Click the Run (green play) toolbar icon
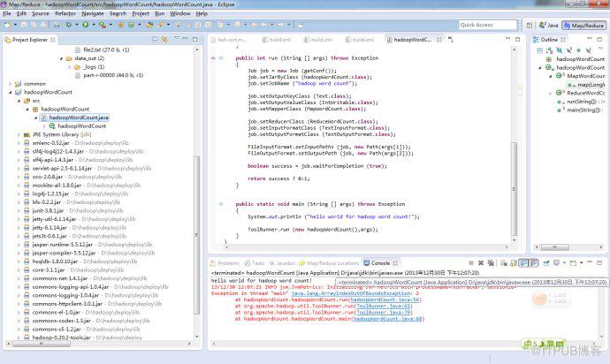The image size is (610, 364). coord(85,25)
